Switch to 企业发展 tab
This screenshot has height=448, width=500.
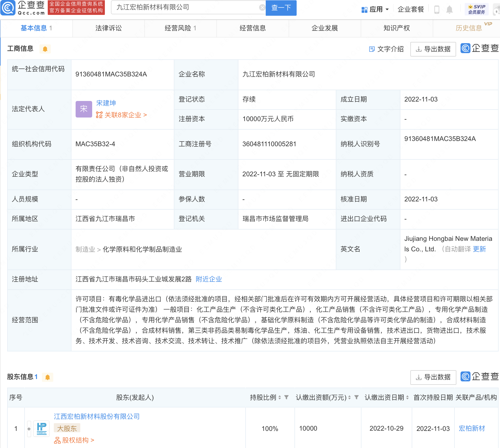325,28
